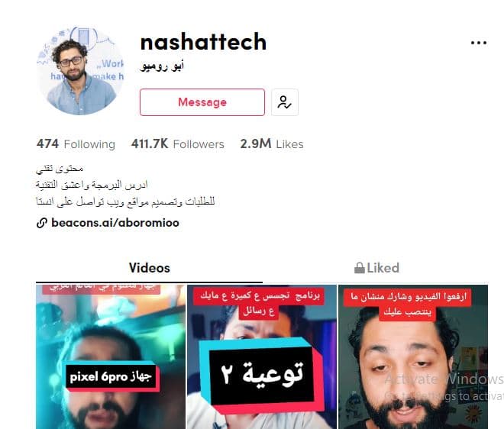
Task: Click the pixel 6pro caption label
Action: pyautogui.click(x=111, y=376)
